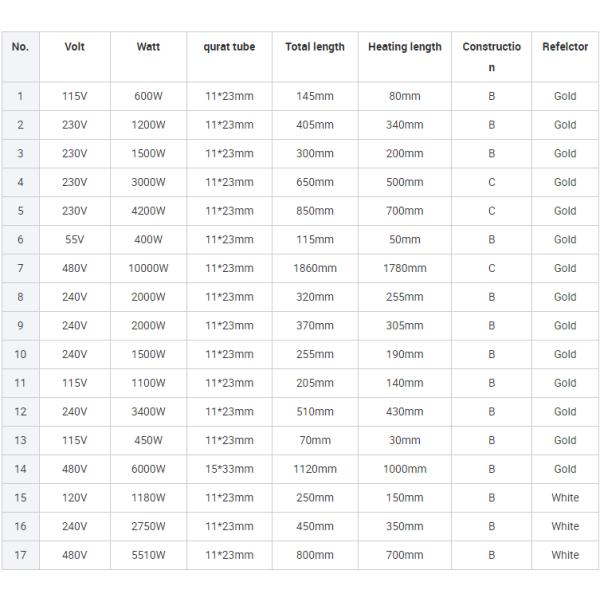Select the 850mm total length cell
The height and width of the screenshot is (600, 600).
coord(315,211)
